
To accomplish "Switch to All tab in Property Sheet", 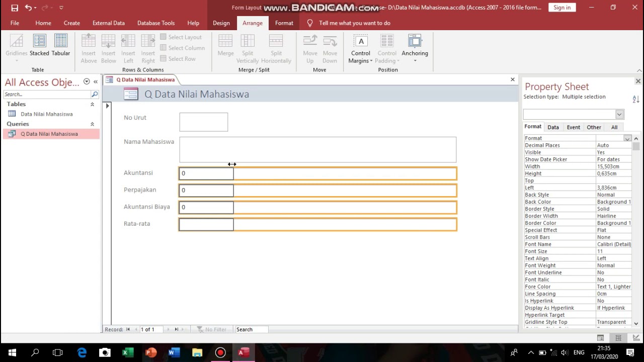I will 614,127.
